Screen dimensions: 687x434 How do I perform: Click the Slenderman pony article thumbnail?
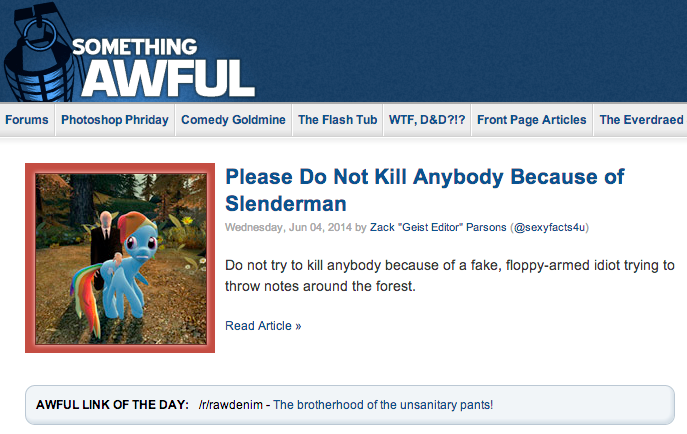(121, 259)
